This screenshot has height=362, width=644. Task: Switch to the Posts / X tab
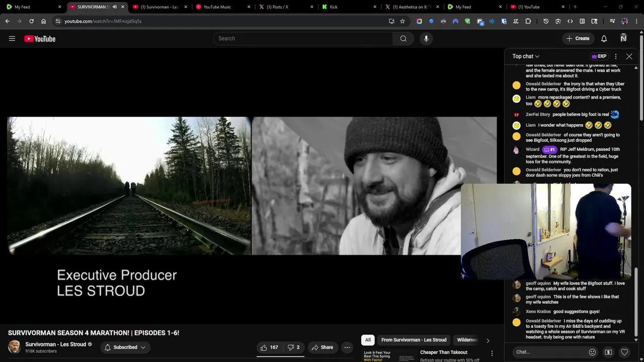pos(284,7)
